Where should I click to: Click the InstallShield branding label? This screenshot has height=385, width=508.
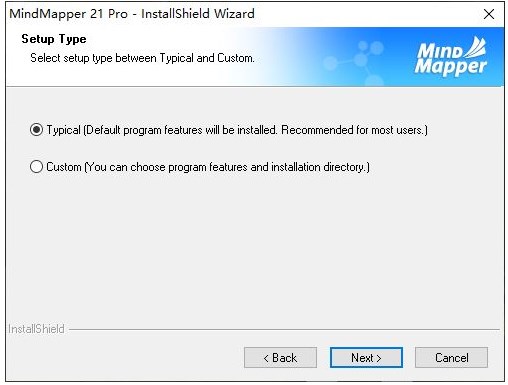click(x=36, y=329)
